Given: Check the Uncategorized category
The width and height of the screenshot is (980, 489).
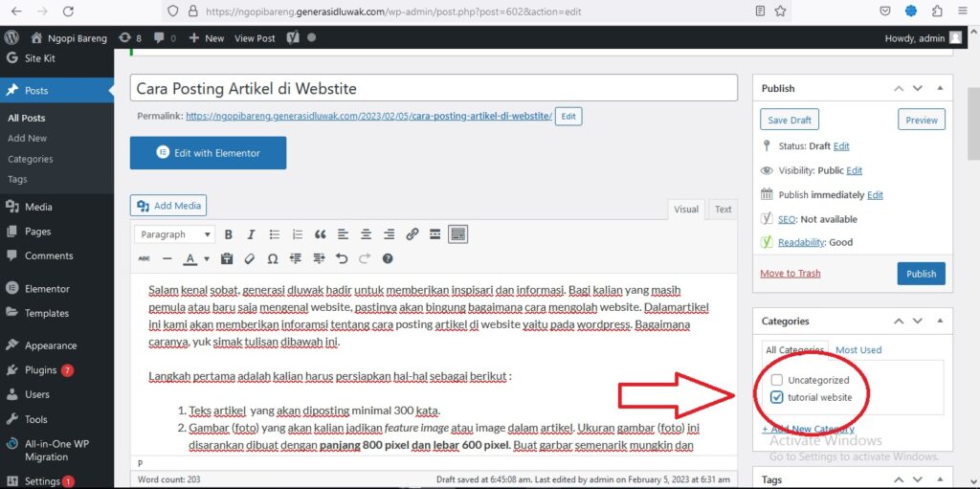Looking at the screenshot, I should tap(777, 380).
